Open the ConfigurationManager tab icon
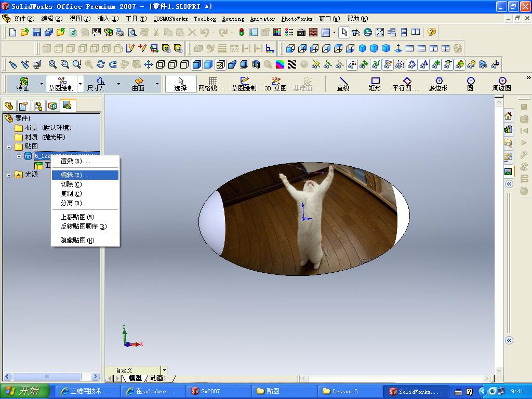This screenshot has height=399, width=532. pos(37,106)
